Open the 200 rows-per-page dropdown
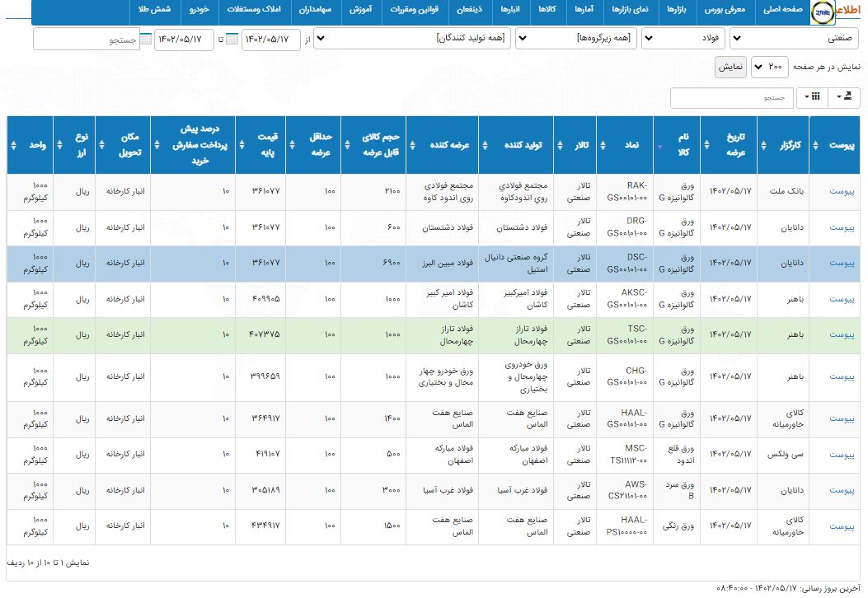The image size is (868, 598). click(769, 67)
